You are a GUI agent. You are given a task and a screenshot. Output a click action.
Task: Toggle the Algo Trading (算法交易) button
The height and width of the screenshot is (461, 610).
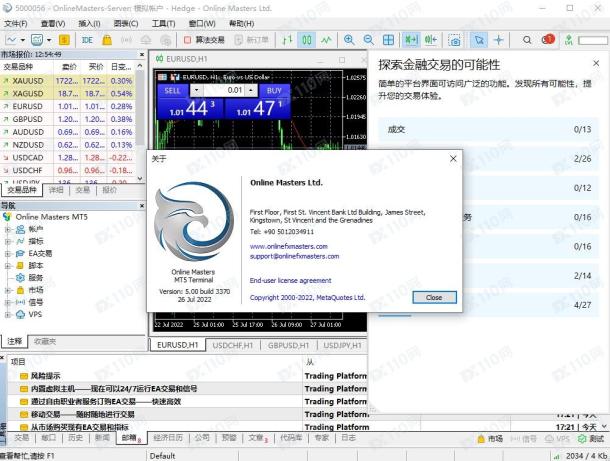204,40
